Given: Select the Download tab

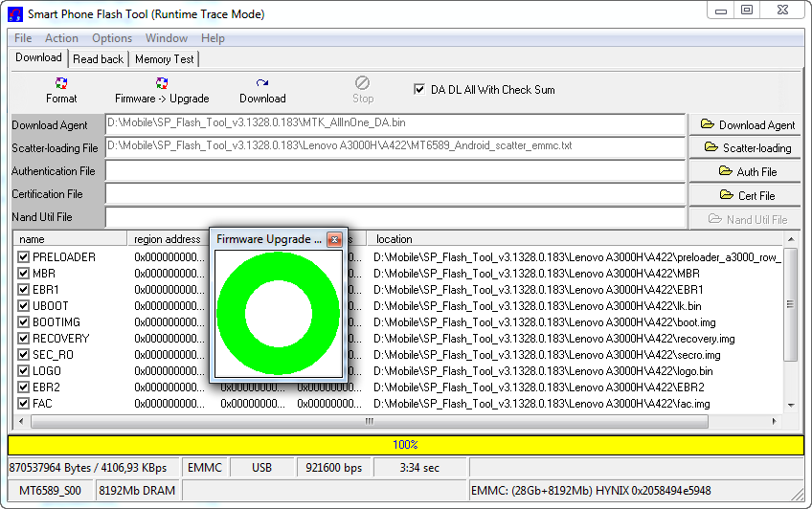Looking at the screenshot, I should 38,57.
